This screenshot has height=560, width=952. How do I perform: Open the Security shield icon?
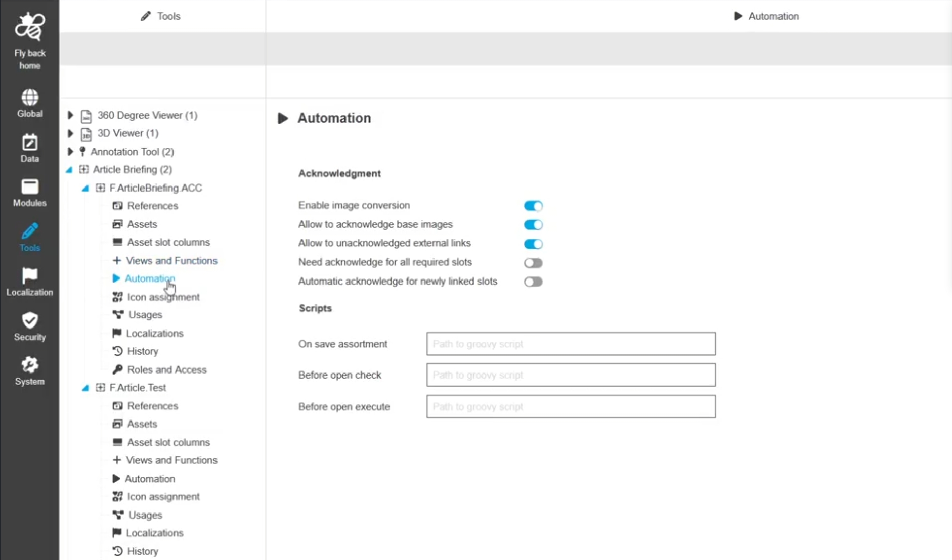(29, 321)
